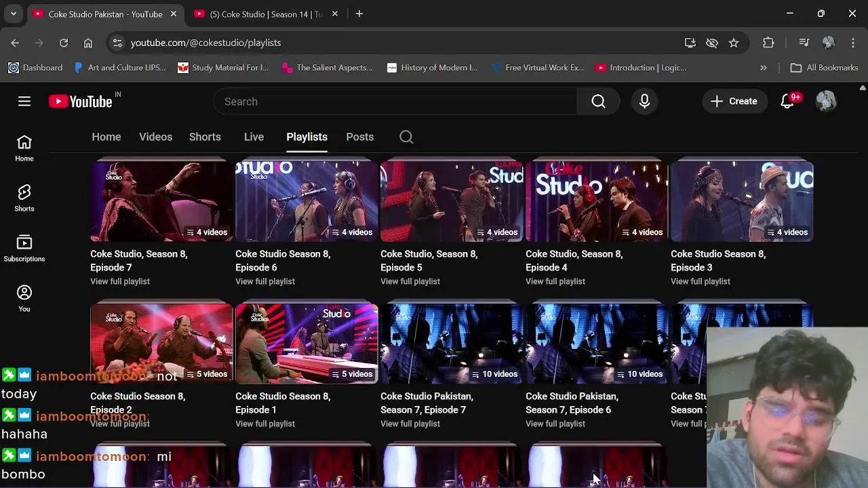The width and height of the screenshot is (868, 488).
Task: Click the YouTube search input field
Action: 395,102
